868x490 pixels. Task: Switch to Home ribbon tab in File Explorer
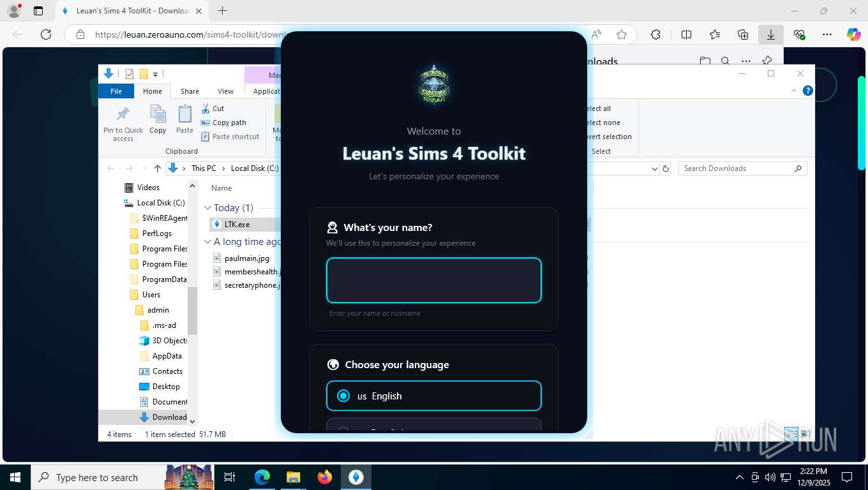click(x=153, y=91)
